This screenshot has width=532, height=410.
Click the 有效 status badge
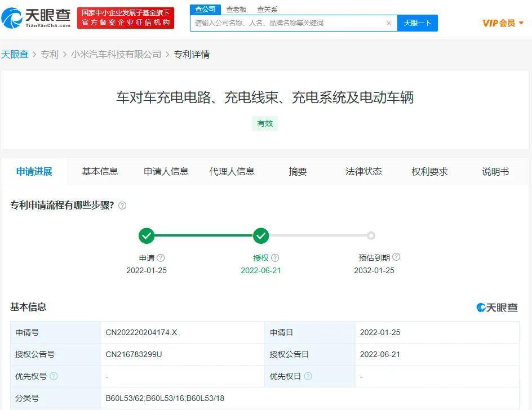point(265,123)
